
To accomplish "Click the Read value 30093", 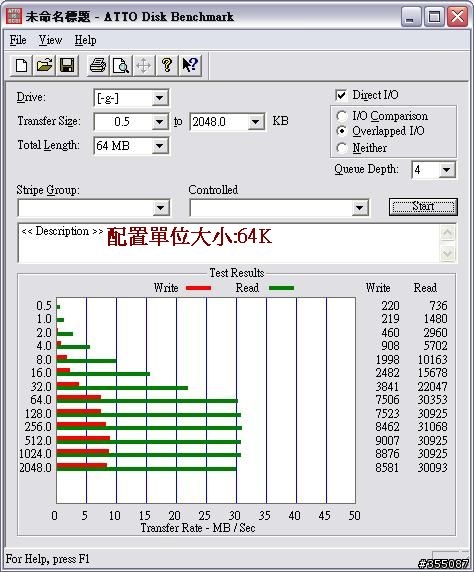I will click(432, 467).
